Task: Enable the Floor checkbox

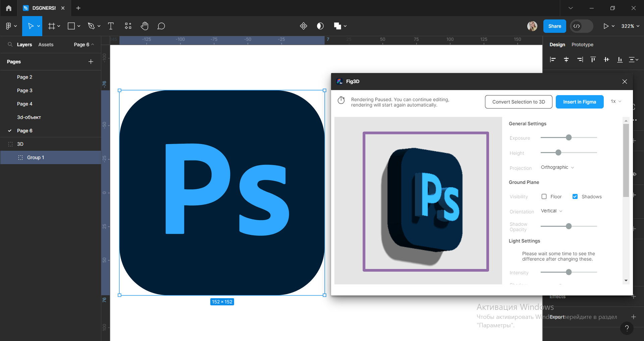Action: click(544, 197)
